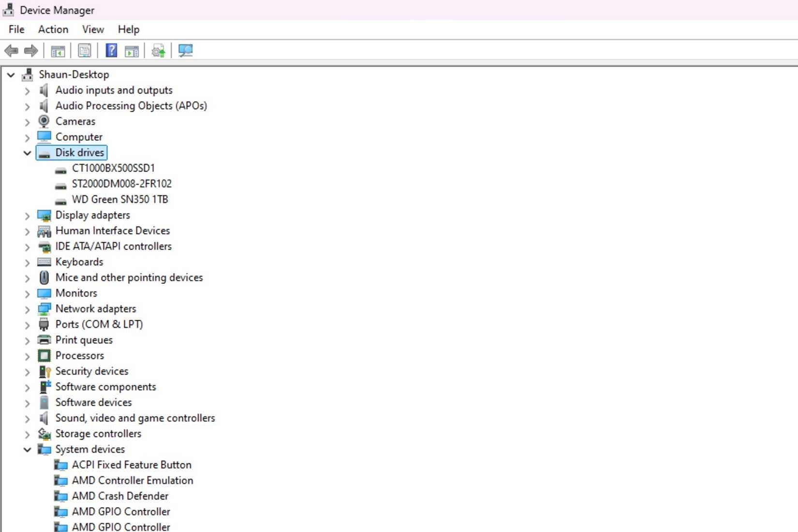
Task: Click the Show/Hide Console Tree icon
Action: [58, 51]
